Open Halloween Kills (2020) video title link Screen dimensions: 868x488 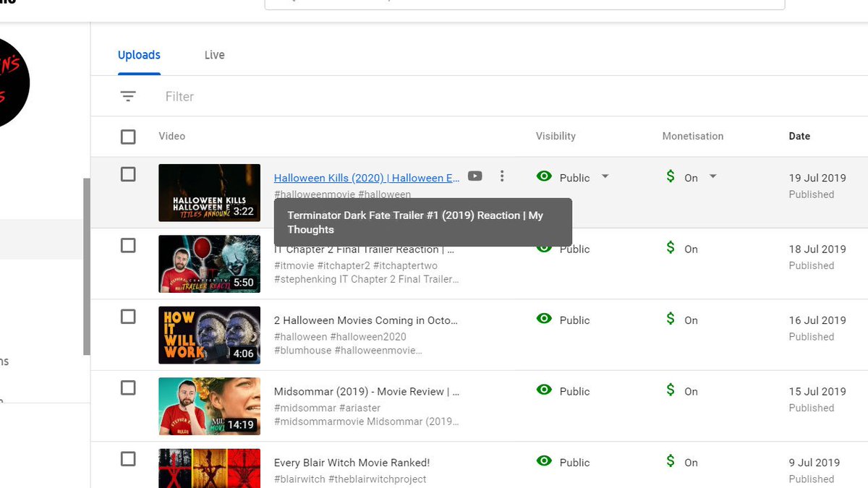click(367, 178)
